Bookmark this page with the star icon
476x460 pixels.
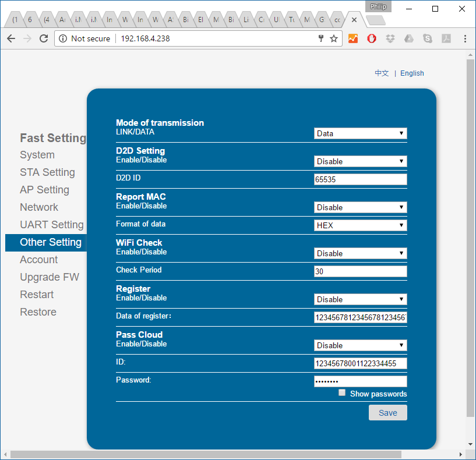(333, 38)
